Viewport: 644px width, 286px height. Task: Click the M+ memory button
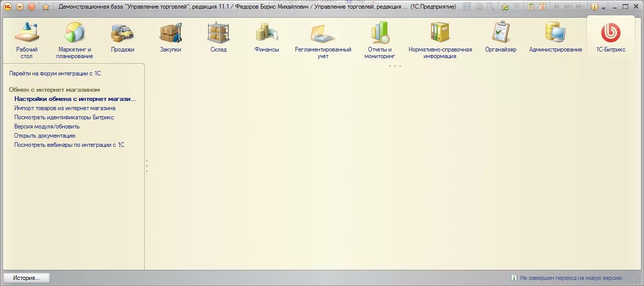pyautogui.click(x=568, y=7)
